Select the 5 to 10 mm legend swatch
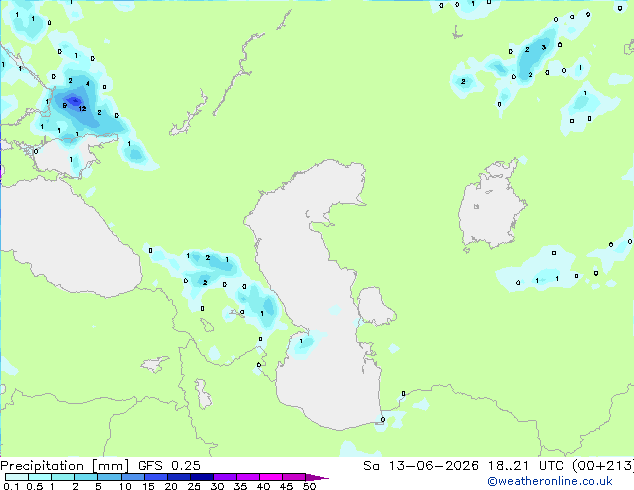The image size is (634, 490). [110, 477]
